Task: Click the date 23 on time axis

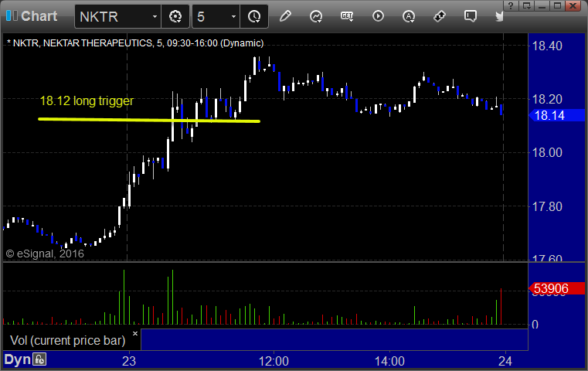Action: 129,361
